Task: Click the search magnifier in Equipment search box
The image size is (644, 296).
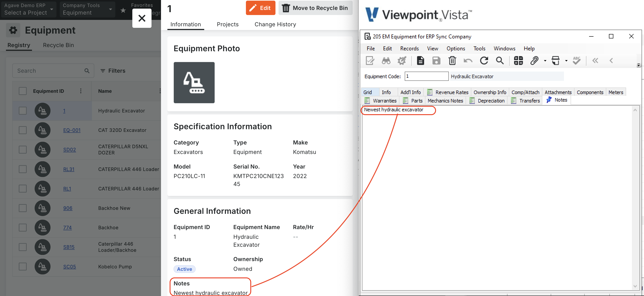Action: (x=87, y=71)
